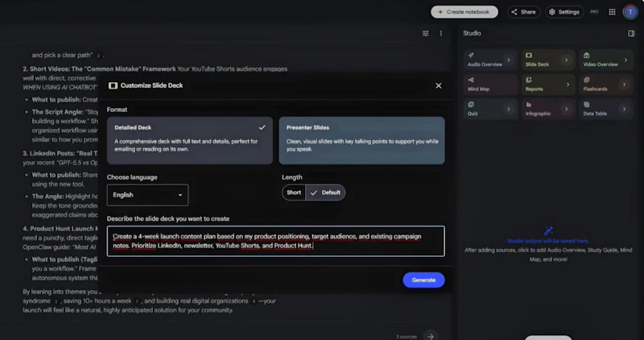This screenshot has width=644, height=340.
Task: Expand Reports options arrow
Action: [x=568, y=85]
